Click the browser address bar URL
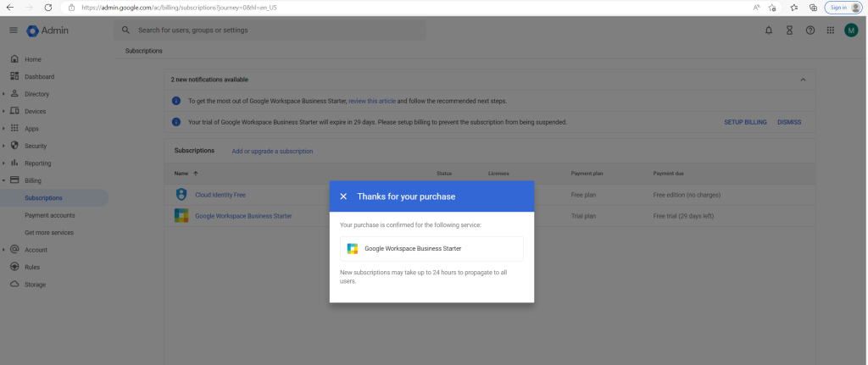The width and height of the screenshot is (868, 365). click(x=179, y=8)
